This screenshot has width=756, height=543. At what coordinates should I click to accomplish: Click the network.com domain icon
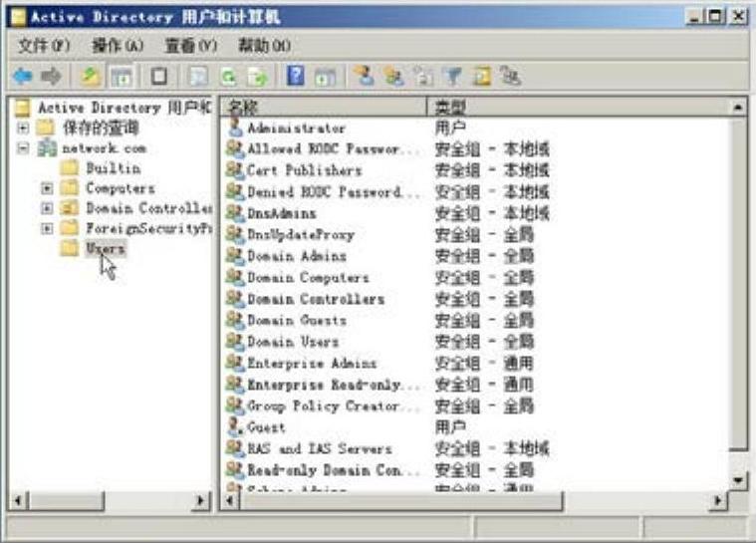pos(47,147)
